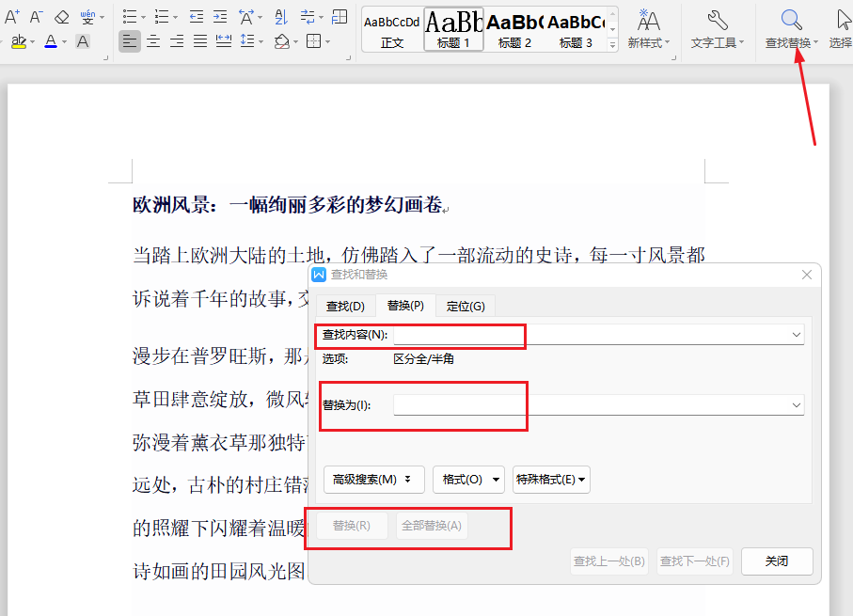Click the Clear Formatting eraser icon
The width and height of the screenshot is (853, 616).
(61, 16)
